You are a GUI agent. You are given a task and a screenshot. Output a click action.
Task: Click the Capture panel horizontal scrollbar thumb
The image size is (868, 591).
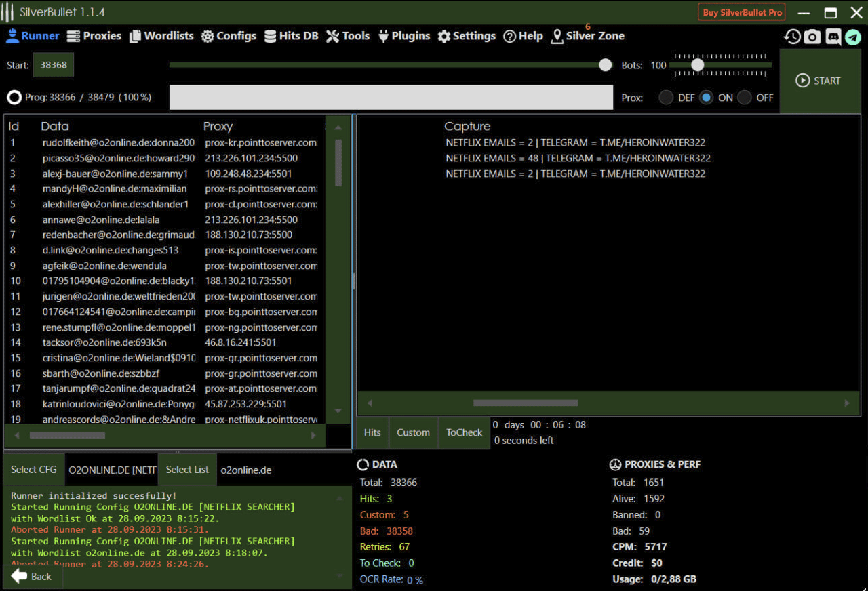(x=526, y=403)
